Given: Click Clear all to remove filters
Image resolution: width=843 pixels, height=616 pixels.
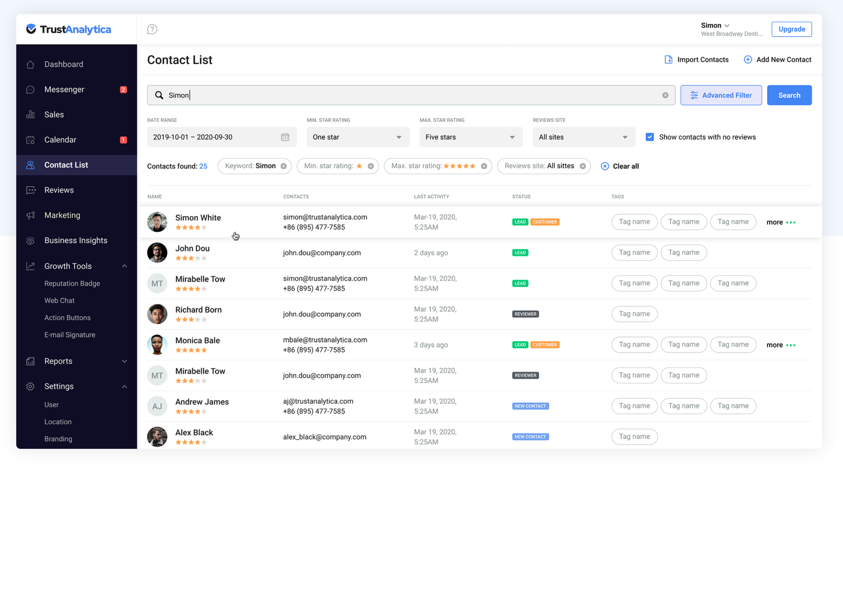Looking at the screenshot, I should (x=620, y=166).
